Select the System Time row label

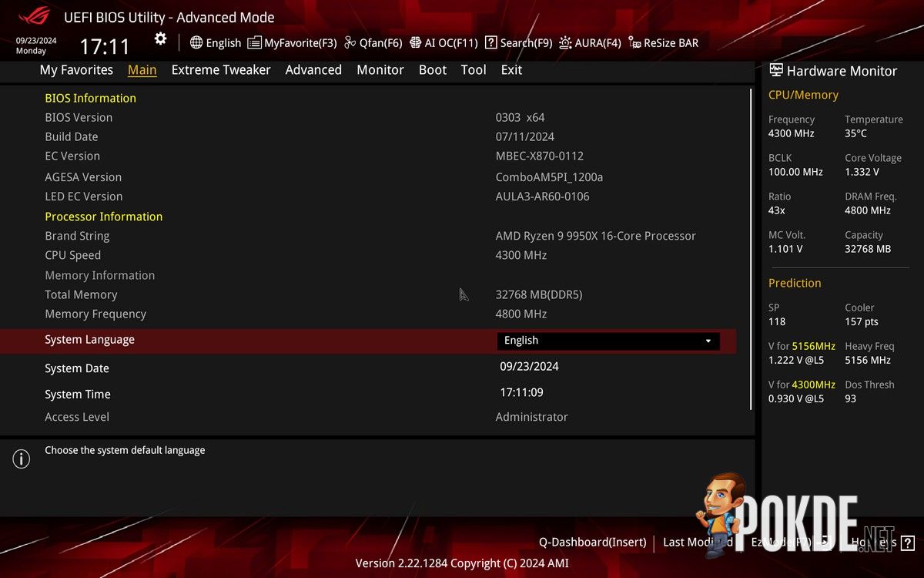coord(78,395)
